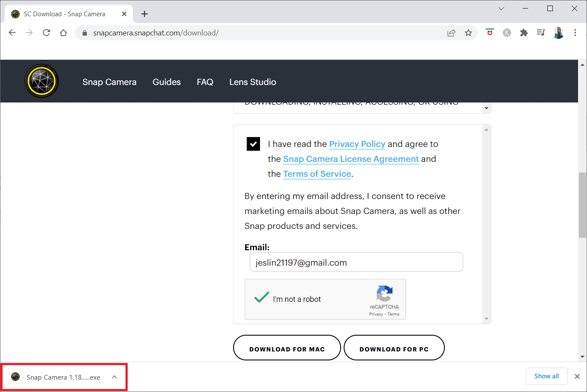Open the tab search dropdown
The width and height of the screenshot is (587, 392).
[x=501, y=8]
